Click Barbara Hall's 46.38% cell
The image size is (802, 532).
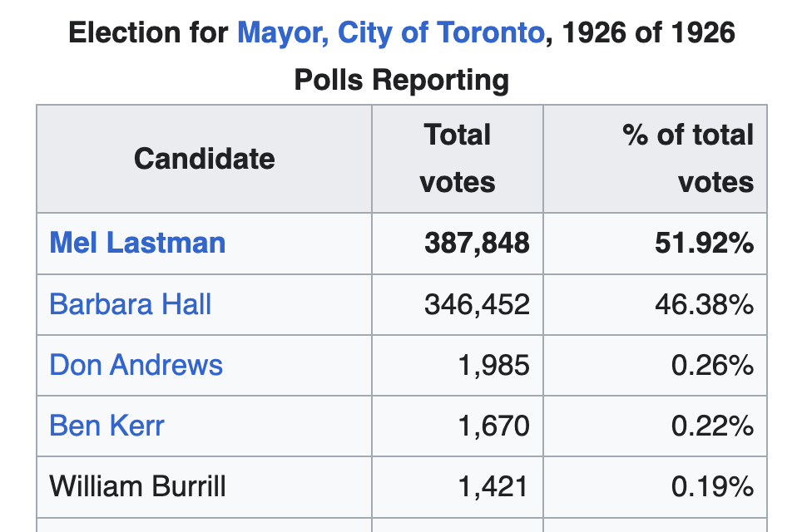coord(705,304)
